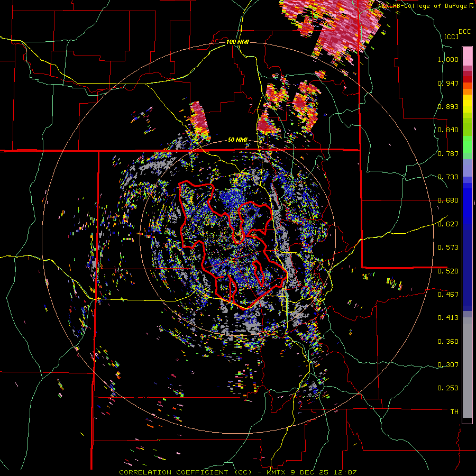Click the DCC label above the legend
The height and width of the screenshot is (476, 476).
(x=464, y=32)
